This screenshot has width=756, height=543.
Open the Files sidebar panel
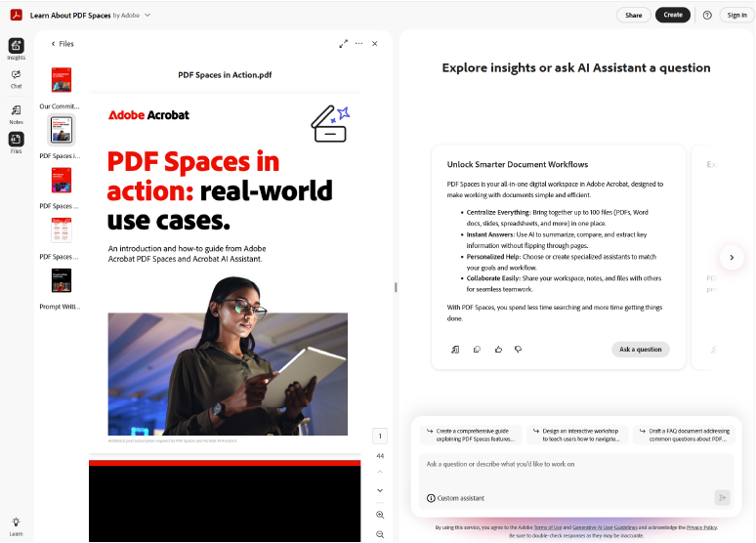pyautogui.click(x=16, y=143)
